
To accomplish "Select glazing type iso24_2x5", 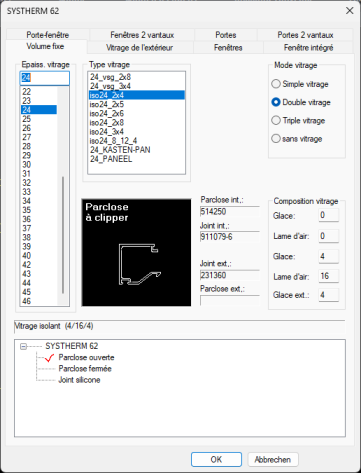I will click(136, 104).
